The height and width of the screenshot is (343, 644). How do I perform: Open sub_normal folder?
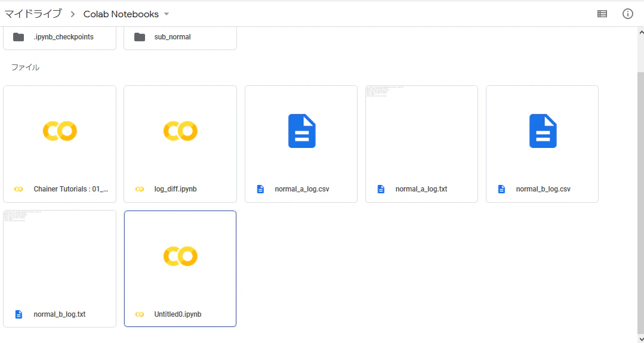[x=180, y=37]
